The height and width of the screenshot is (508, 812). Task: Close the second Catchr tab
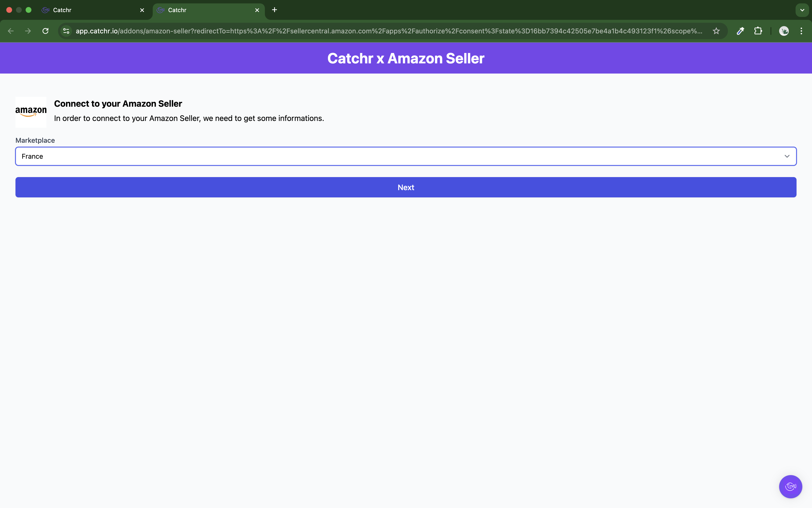[257, 10]
